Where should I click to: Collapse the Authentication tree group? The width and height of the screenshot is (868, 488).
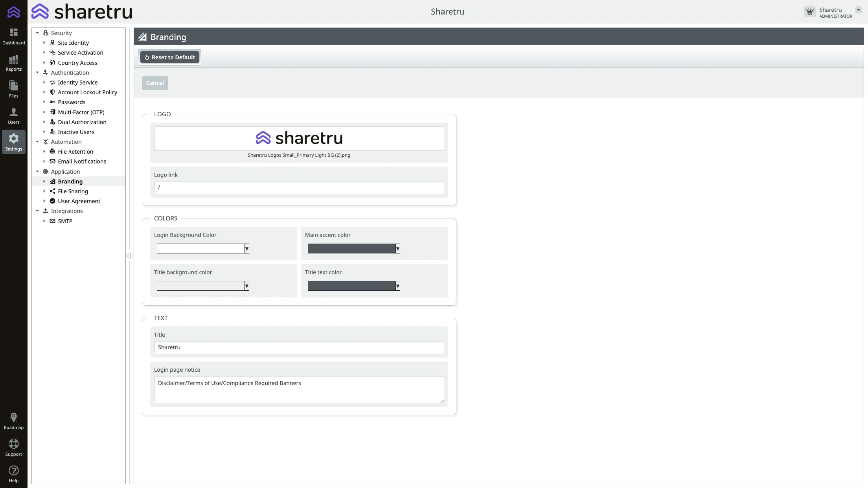click(x=38, y=73)
